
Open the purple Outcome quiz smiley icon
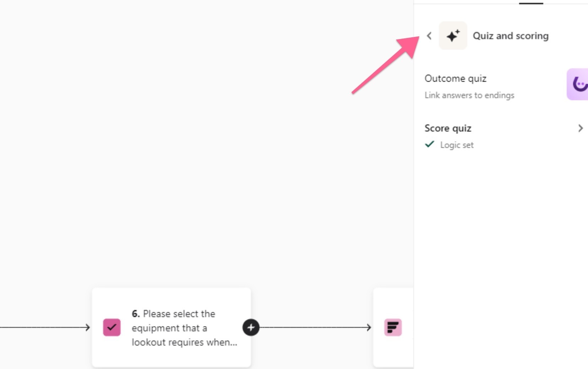coord(578,84)
